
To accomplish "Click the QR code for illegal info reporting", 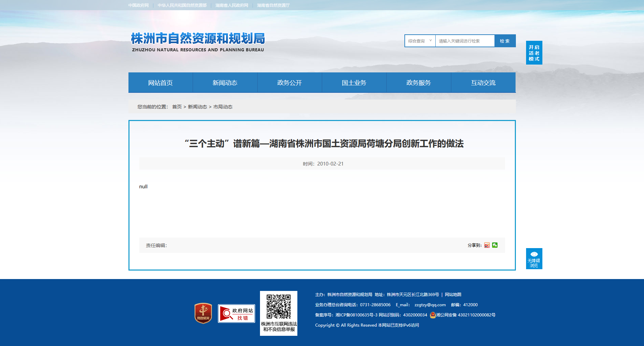I will 279,306.
